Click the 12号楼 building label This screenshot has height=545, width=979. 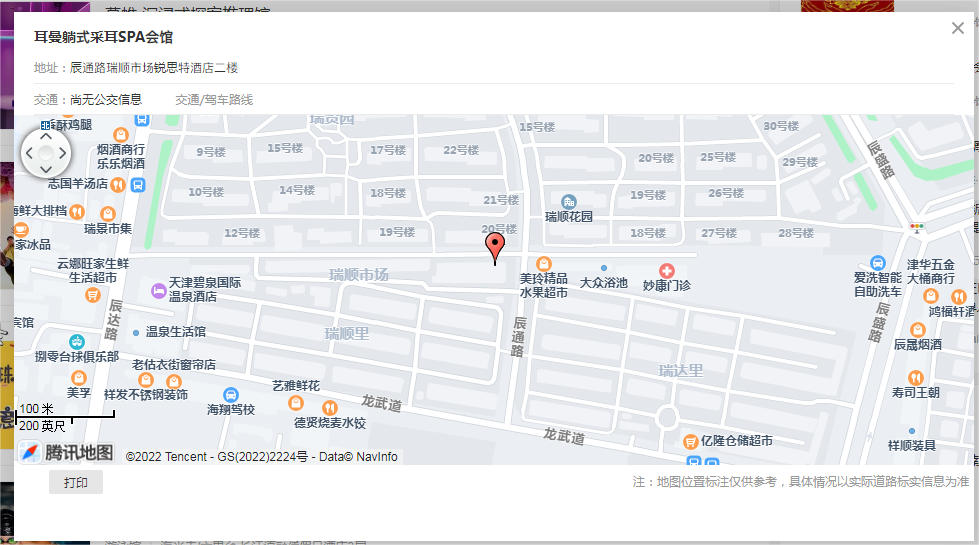(x=242, y=233)
